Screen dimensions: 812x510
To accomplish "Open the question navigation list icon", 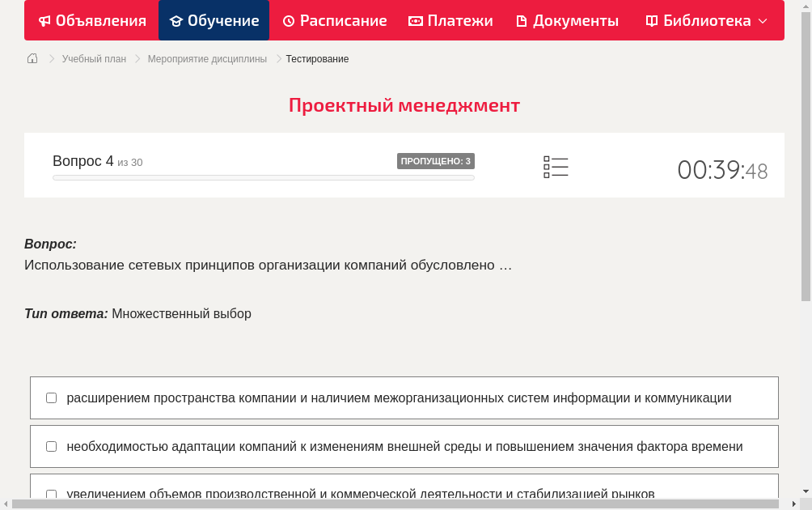I will [x=556, y=167].
